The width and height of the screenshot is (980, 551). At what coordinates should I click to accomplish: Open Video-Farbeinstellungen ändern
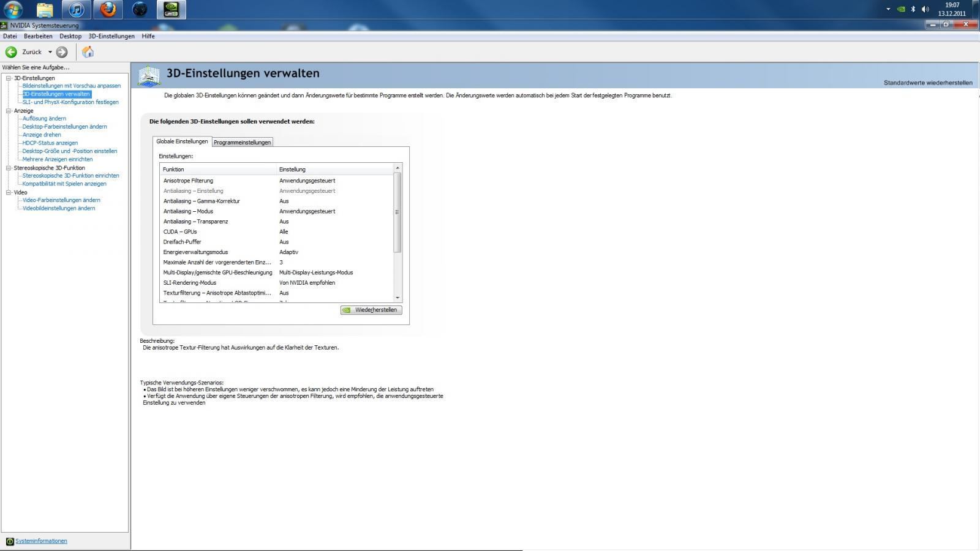[61, 200]
